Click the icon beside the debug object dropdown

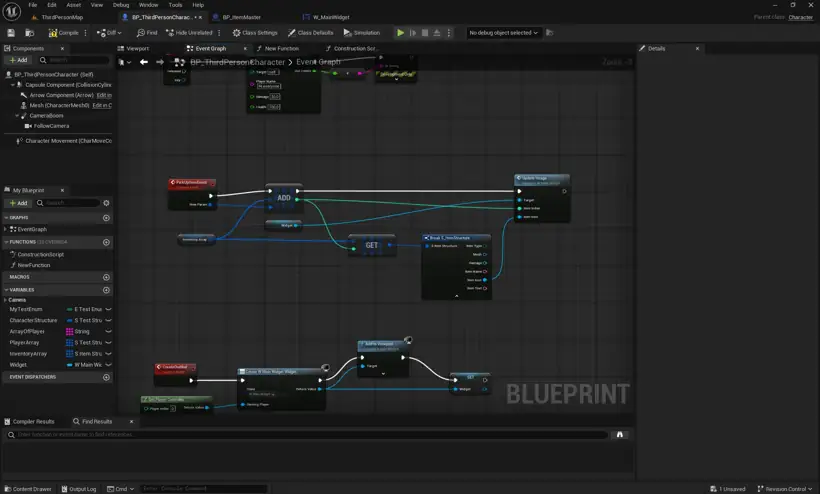point(550,33)
